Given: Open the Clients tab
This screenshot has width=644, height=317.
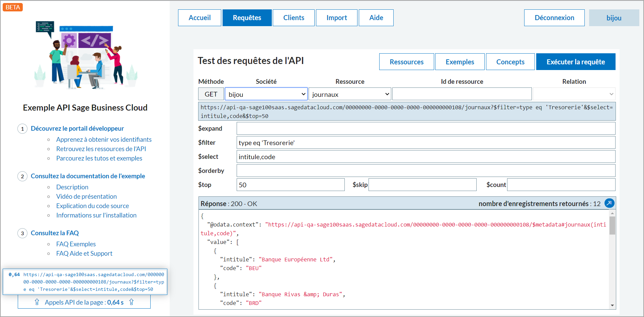Looking at the screenshot, I should [294, 18].
